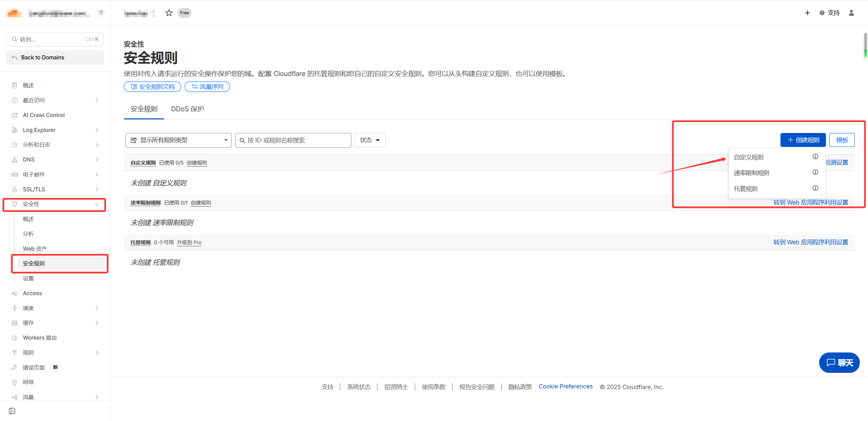Image resolution: width=868 pixels, height=421 pixels.
Task: Open the 显示所有规则类型 dropdown
Action: click(178, 140)
